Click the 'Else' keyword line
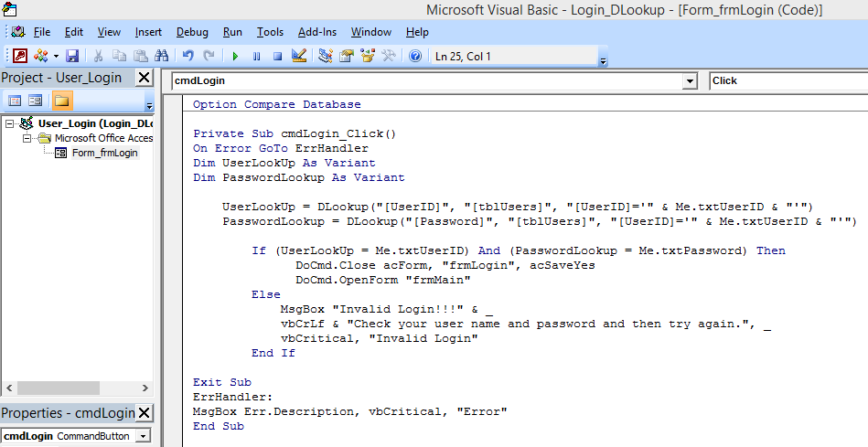The height and width of the screenshot is (447, 868). 266,294
